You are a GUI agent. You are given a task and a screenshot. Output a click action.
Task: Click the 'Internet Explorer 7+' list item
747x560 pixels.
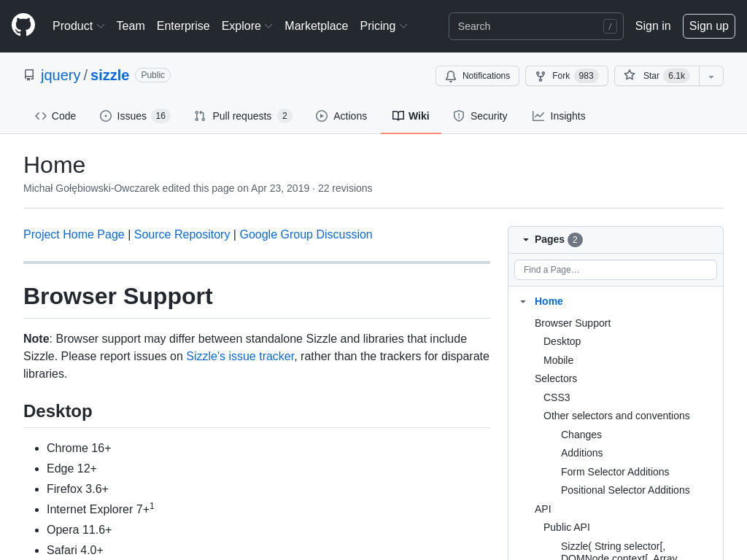coord(101,508)
